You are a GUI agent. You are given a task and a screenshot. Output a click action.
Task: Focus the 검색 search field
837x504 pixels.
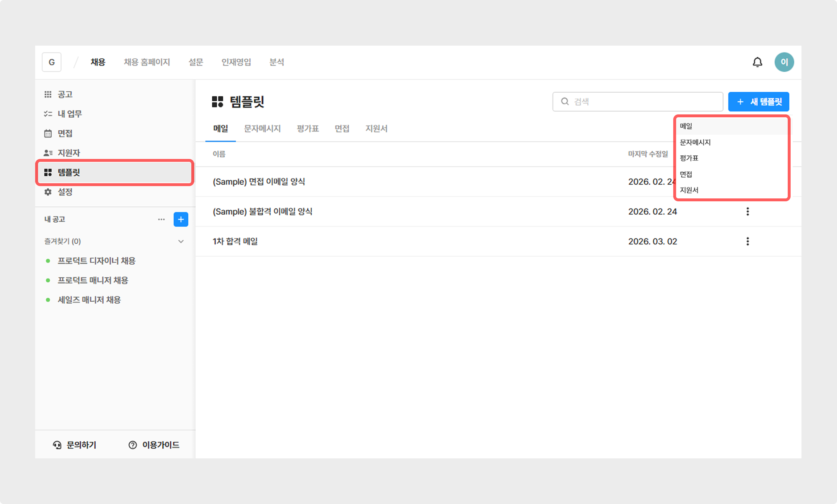coord(638,102)
